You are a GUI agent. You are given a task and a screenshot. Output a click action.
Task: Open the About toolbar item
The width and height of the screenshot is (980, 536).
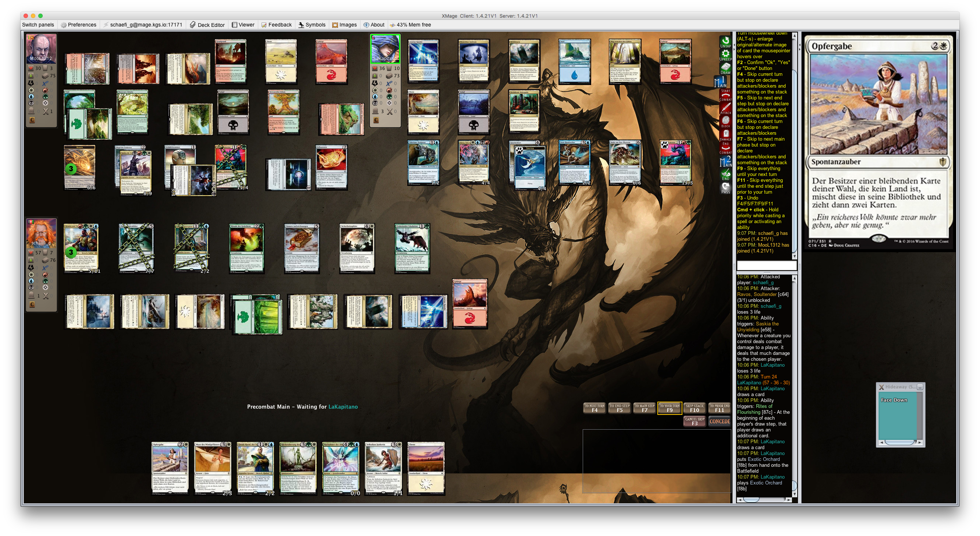[374, 25]
